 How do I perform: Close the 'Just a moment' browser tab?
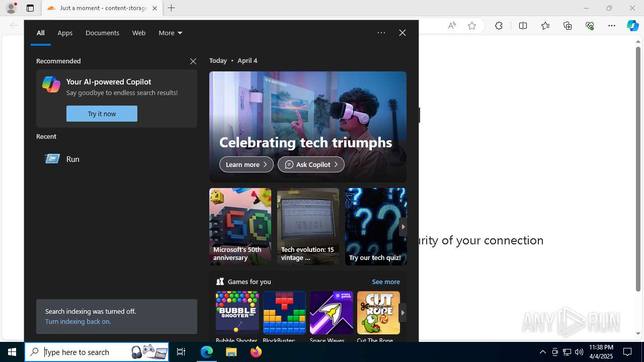154,8
